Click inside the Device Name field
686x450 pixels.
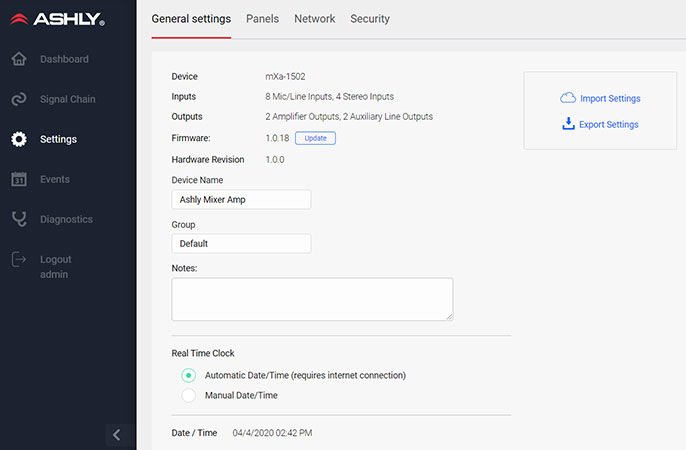[x=241, y=199]
